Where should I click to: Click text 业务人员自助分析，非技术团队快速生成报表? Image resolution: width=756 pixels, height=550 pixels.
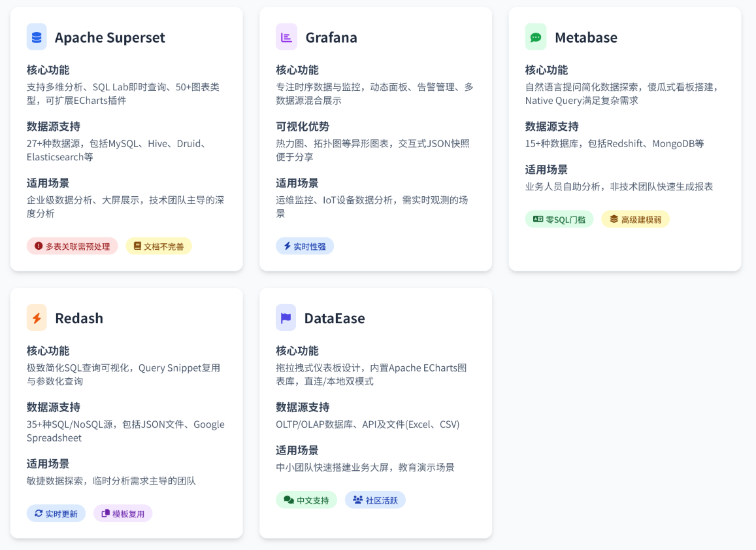(619, 186)
